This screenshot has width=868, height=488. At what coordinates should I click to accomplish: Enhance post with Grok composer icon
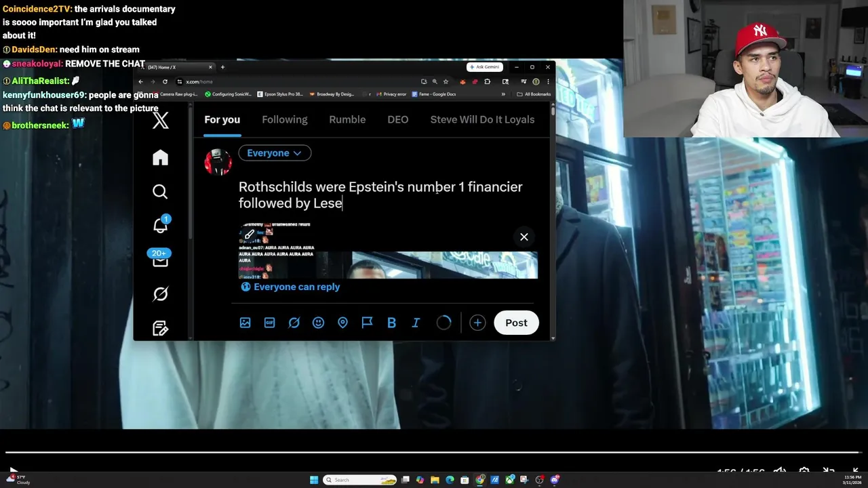[294, 323]
